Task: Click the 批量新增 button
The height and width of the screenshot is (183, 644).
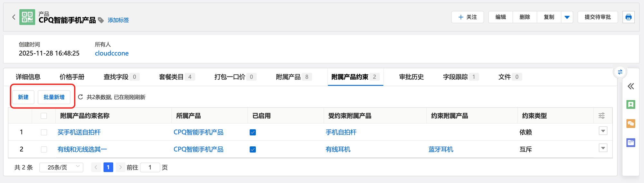Action: (54, 97)
